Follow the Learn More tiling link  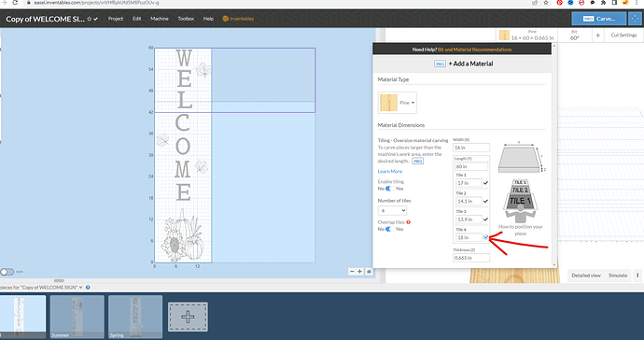pos(390,172)
